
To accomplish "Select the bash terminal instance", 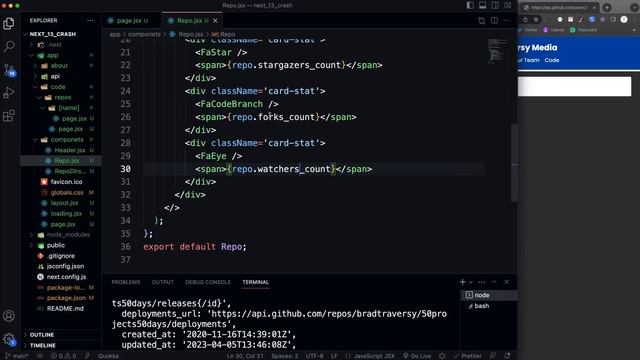I will click(489, 306).
